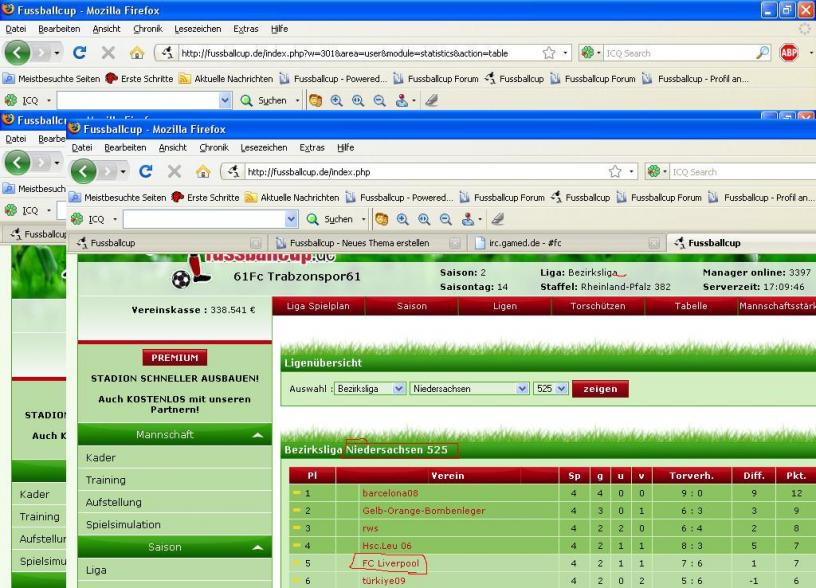Image resolution: width=816 pixels, height=588 pixels.
Task: Click the Suchen magnifier in front ICQ toolbar
Action: (316, 217)
